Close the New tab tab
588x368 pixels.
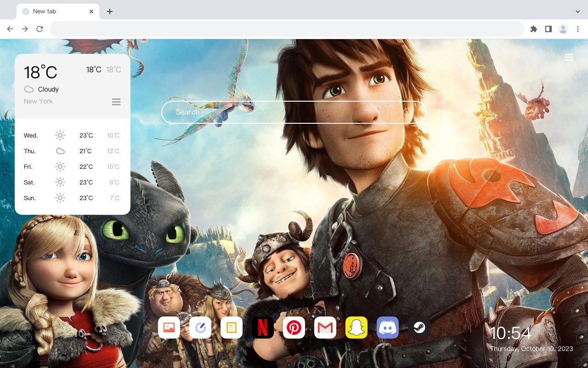tap(92, 11)
